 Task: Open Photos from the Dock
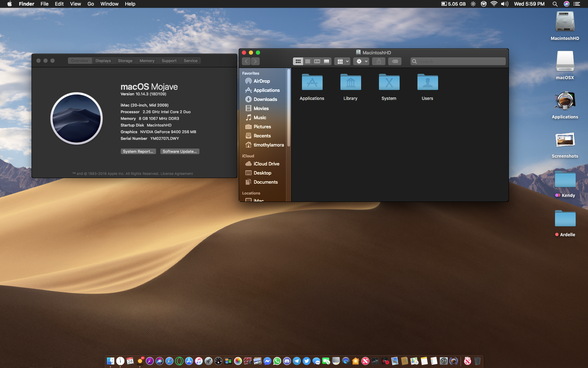tap(238, 361)
